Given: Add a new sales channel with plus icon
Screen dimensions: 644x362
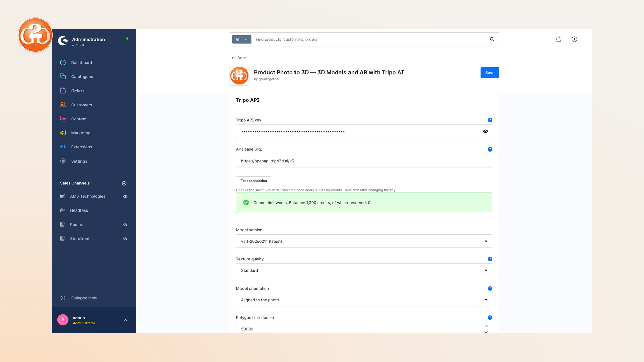Looking at the screenshot, I should [x=124, y=183].
